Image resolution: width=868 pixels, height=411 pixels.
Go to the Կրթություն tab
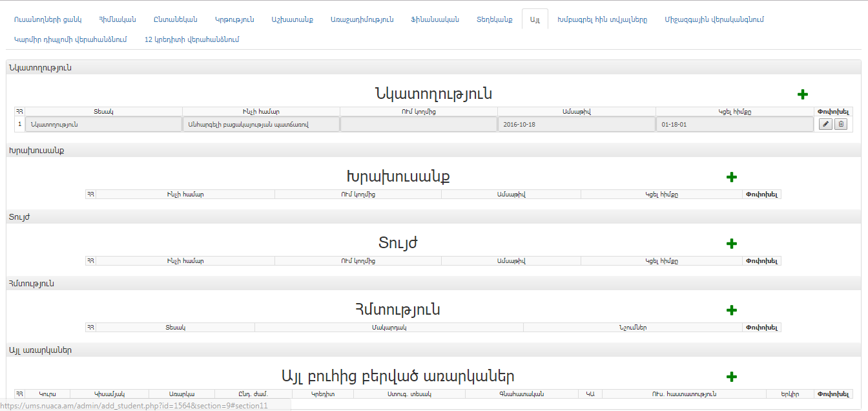pyautogui.click(x=234, y=19)
